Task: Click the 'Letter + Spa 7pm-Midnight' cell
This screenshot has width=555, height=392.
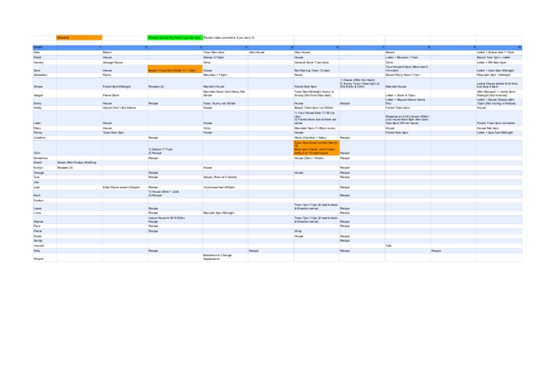Action: [499, 133]
